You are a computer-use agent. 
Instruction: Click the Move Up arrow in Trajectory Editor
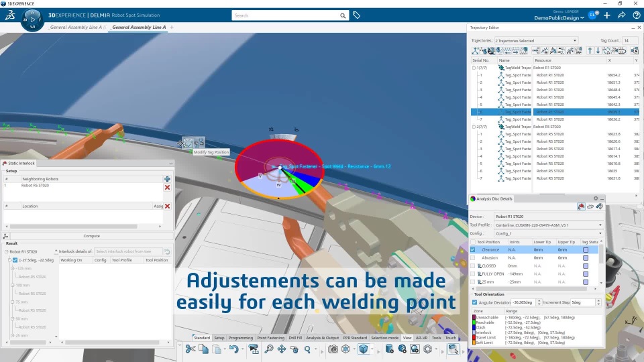click(x=590, y=50)
